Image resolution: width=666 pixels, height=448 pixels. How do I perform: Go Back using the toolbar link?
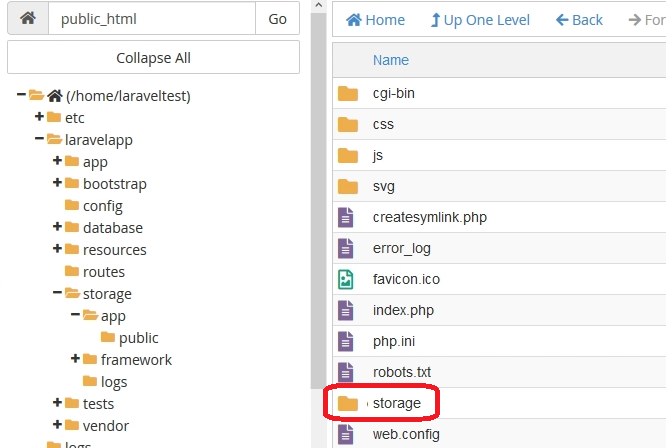[579, 20]
